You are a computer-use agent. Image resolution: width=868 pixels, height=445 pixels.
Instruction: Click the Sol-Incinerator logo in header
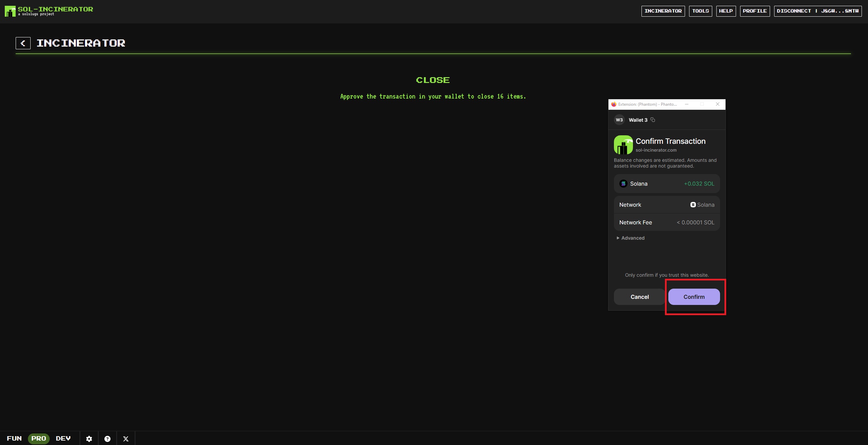(x=10, y=11)
